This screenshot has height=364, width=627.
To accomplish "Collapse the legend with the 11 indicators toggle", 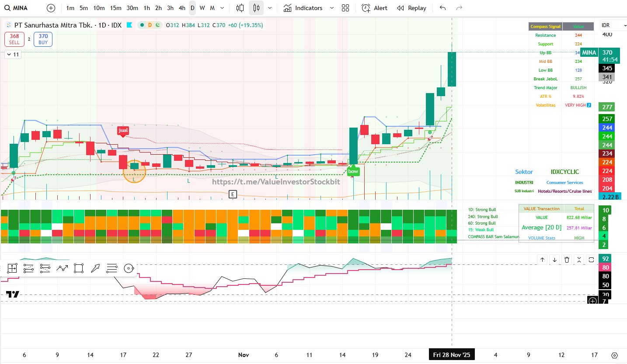I will point(13,55).
